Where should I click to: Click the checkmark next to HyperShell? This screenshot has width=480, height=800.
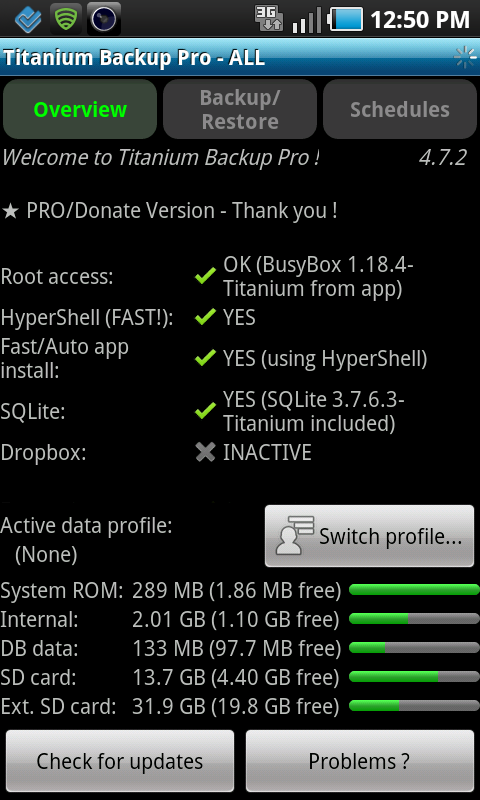pos(205,317)
